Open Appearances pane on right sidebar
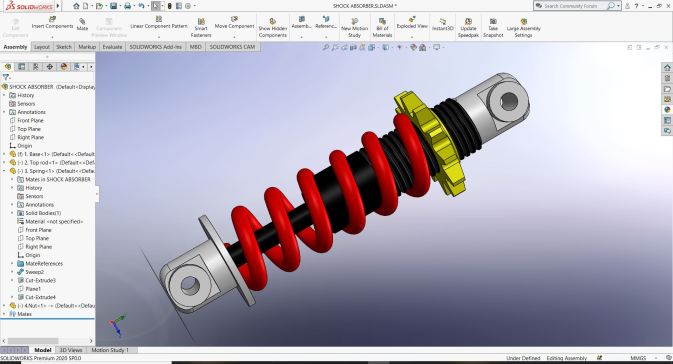 coord(667,109)
